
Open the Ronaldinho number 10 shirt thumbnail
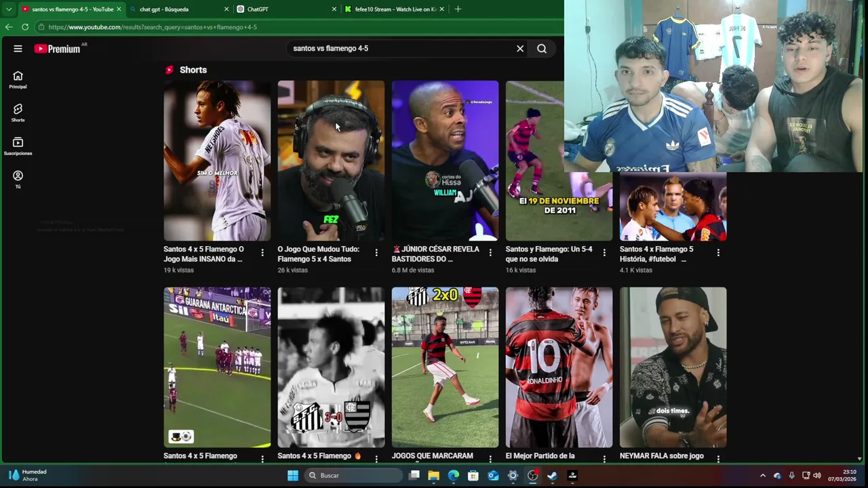[559, 367]
